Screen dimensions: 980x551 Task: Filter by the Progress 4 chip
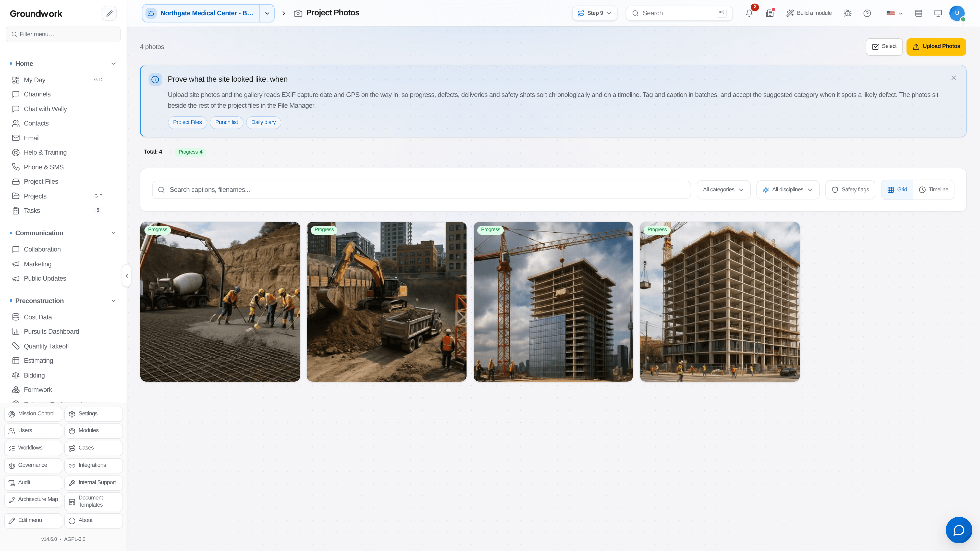tap(190, 152)
